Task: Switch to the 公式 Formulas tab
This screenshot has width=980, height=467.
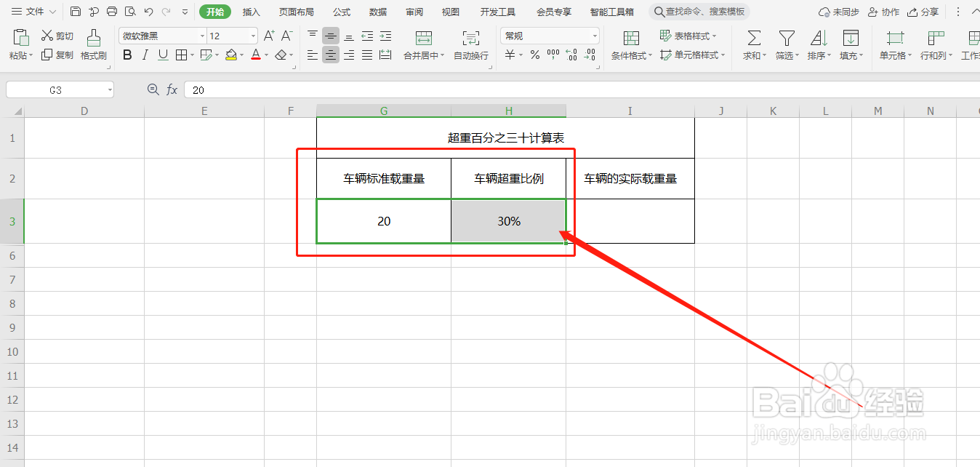Action: tap(342, 12)
